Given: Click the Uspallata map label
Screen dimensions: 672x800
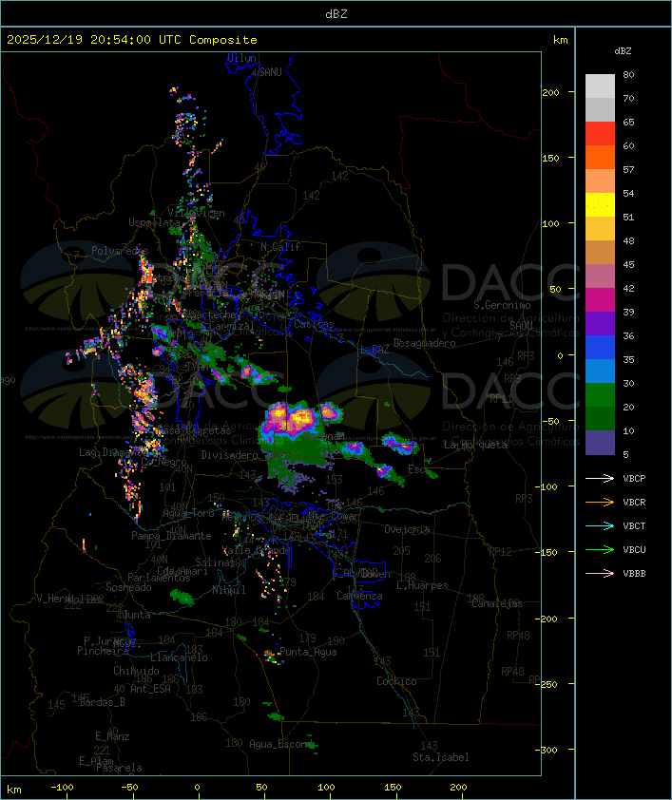Looking at the screenshot, I should 154,222.
